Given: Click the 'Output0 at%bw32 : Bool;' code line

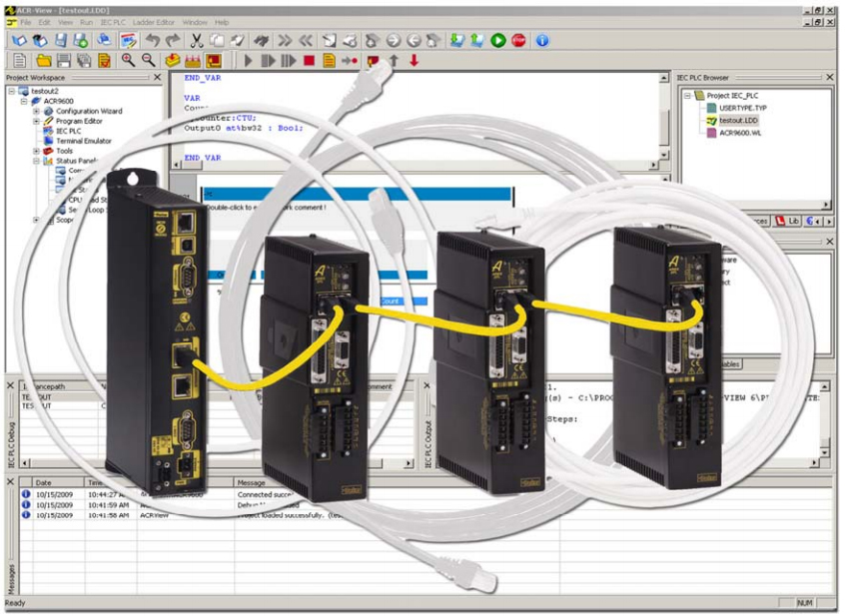Looking at the screenshot, I should point(244,128).
